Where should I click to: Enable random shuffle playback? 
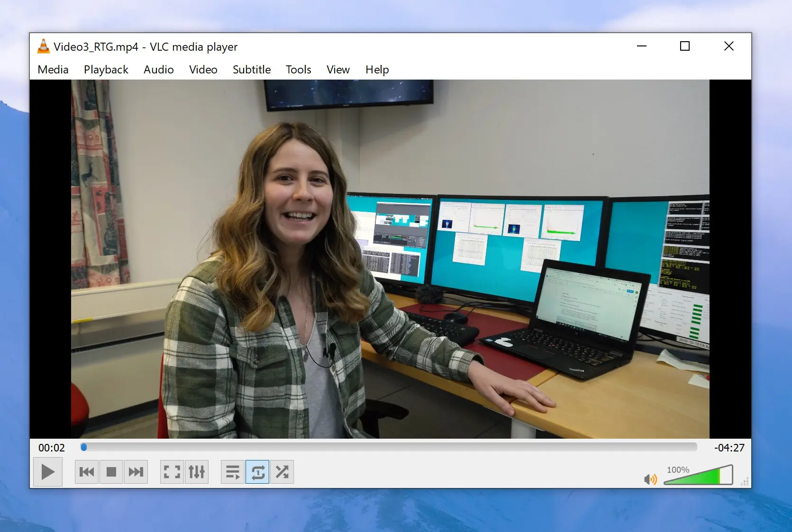click(282, 472)
